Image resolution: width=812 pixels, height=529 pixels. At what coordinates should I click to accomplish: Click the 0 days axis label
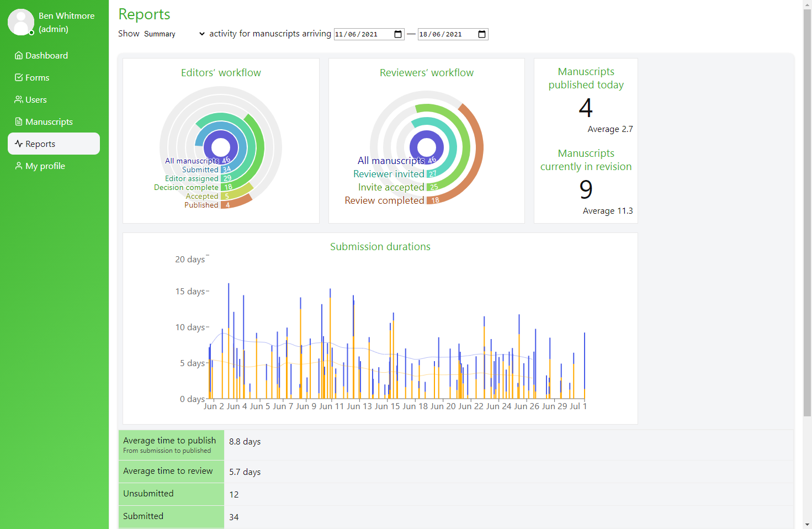(192, 399)
